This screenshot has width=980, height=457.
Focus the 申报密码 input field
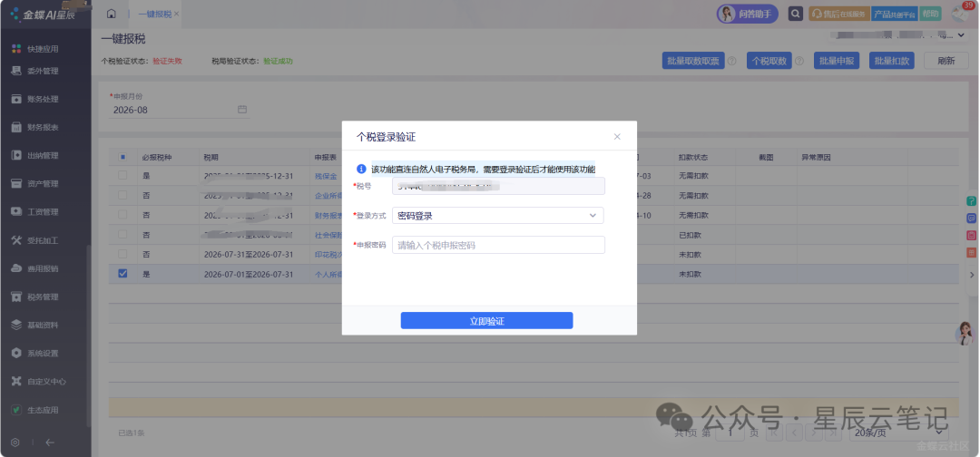pyautogui.click(x=498, y=245)
